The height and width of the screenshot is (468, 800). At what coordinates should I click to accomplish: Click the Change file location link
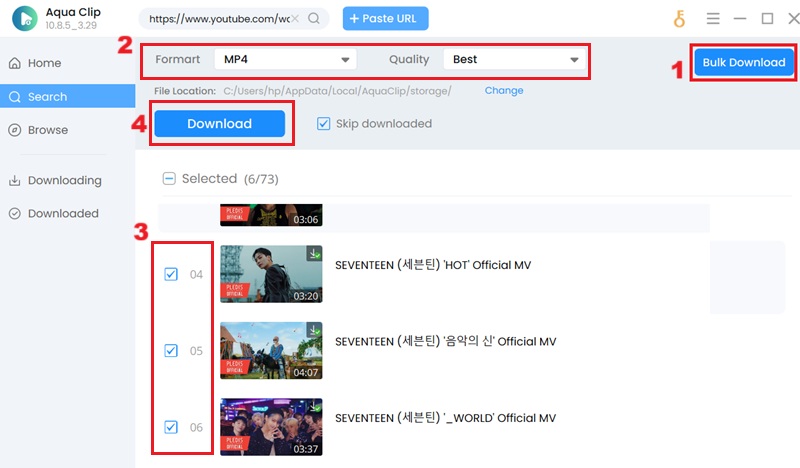point(504,90)
